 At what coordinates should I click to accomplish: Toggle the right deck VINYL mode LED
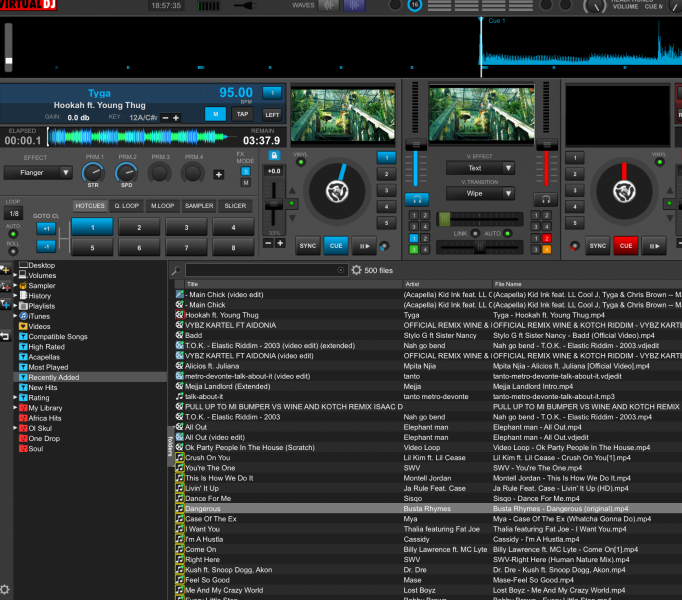click(x=659, y=162)
